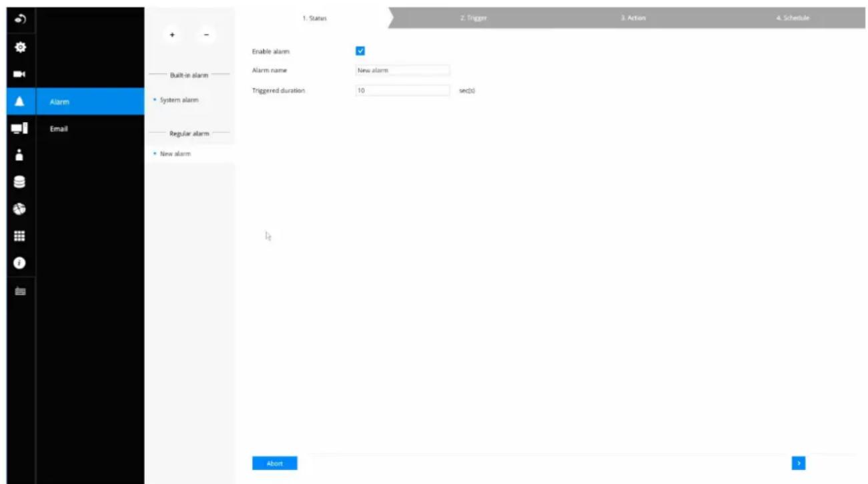Select New alarm in the regular list
The image size is (868, 484).
click(x=189, y=154)
